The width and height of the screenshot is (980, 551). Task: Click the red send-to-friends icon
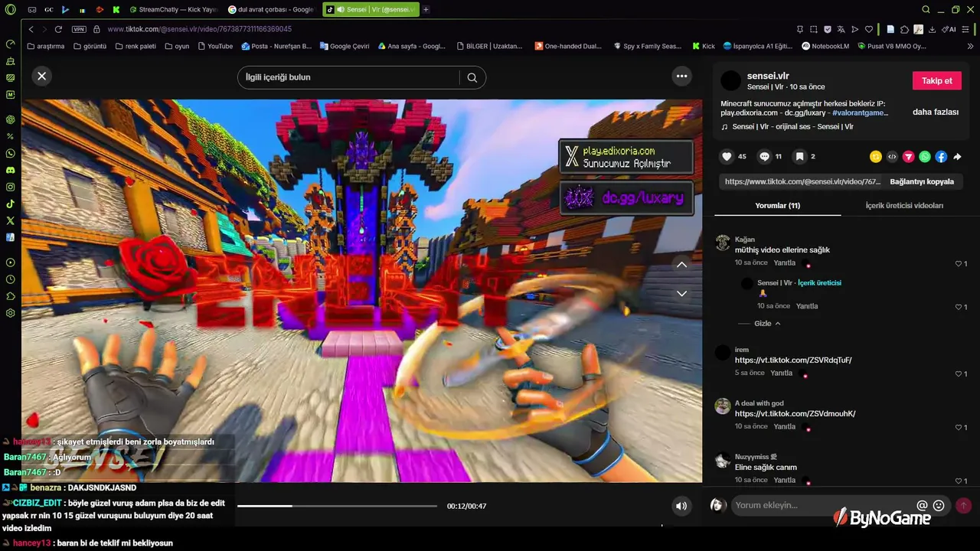(908, 157)
